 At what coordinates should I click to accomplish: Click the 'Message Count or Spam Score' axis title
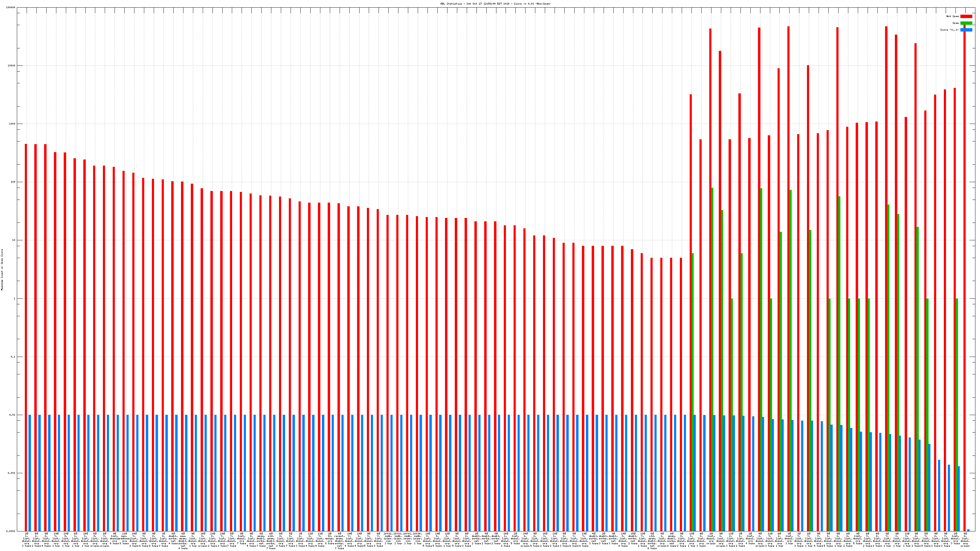pos(2,270)
